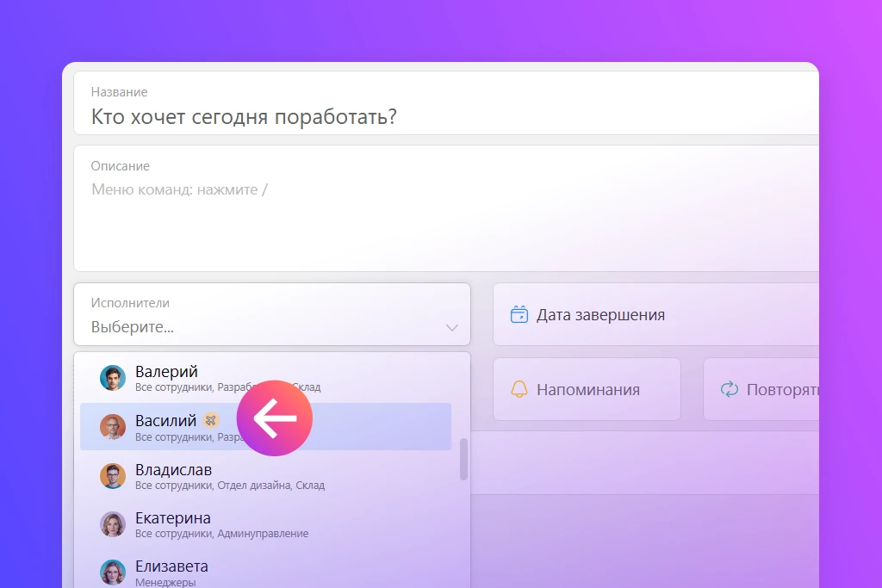
Task: Open the Напоминания reminders button
Action: [x=587, y=389]
